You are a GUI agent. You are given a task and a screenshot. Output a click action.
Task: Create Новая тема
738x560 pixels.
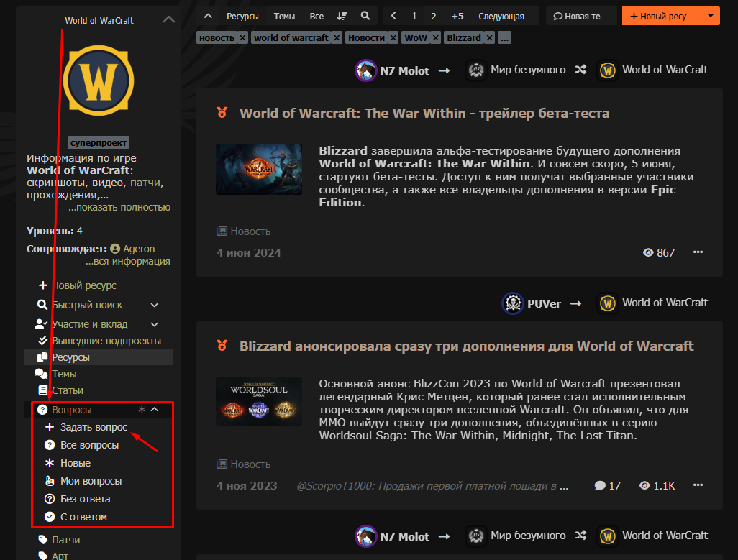tap(580, 16)
